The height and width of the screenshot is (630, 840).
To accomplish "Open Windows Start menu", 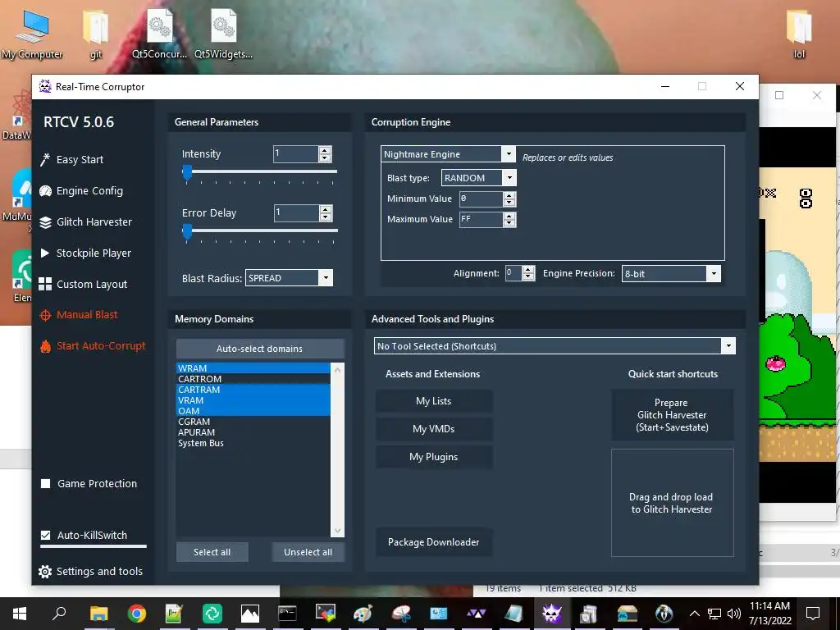I will tap(20, 614).
